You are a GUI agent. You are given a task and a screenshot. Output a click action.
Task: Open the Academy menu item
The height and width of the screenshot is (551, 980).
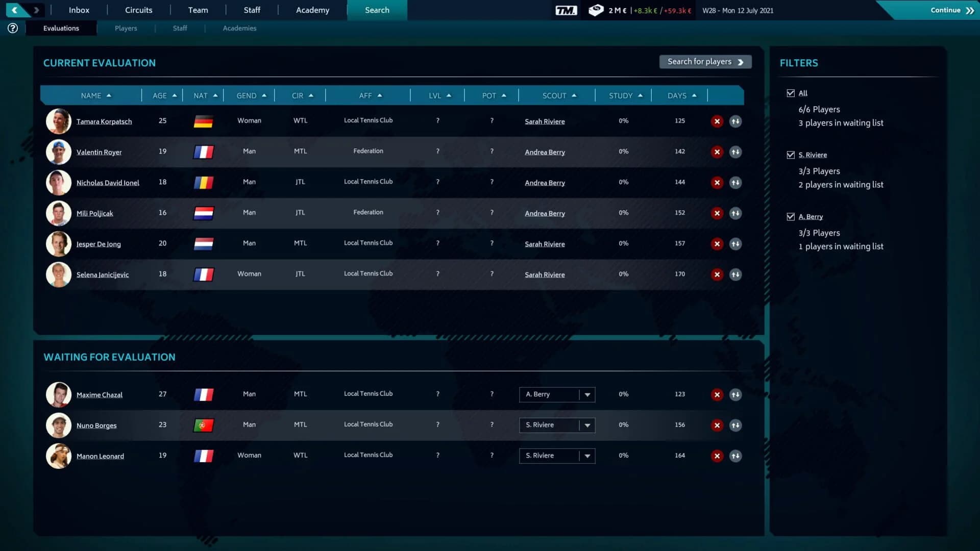pyautogui.click(x=312, y=10)
